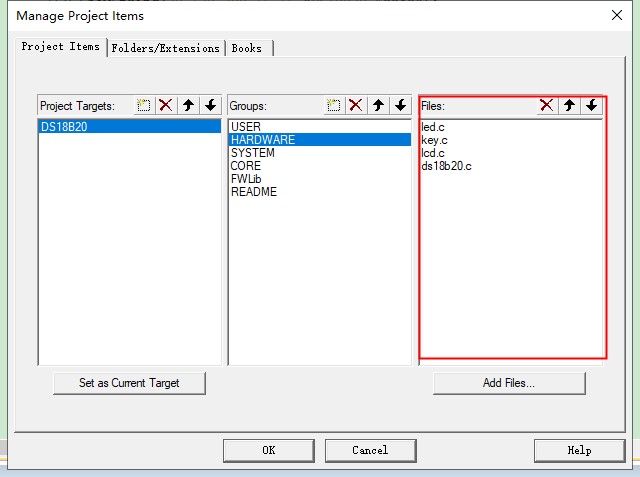Screen dimensions: 640x477
Task: Move project target up
Action: pos(188,106)
